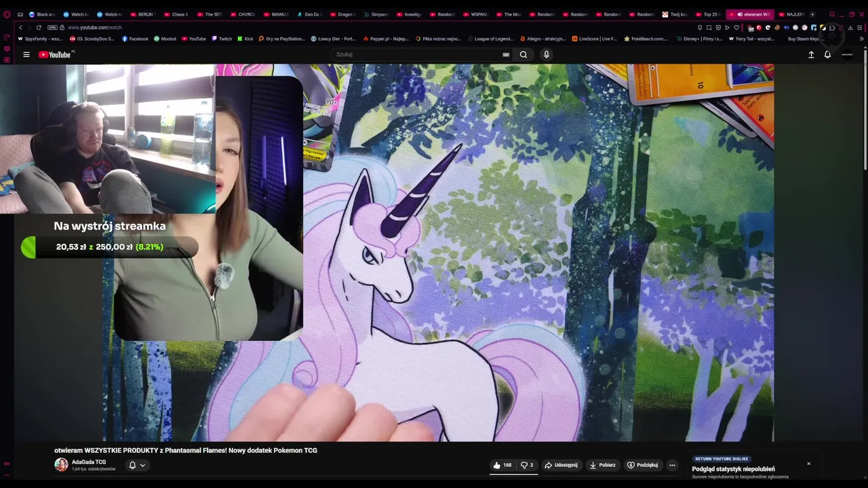868x488 pixels.
Task: Go back with the browser back arrow
Action: click(21, 27)
